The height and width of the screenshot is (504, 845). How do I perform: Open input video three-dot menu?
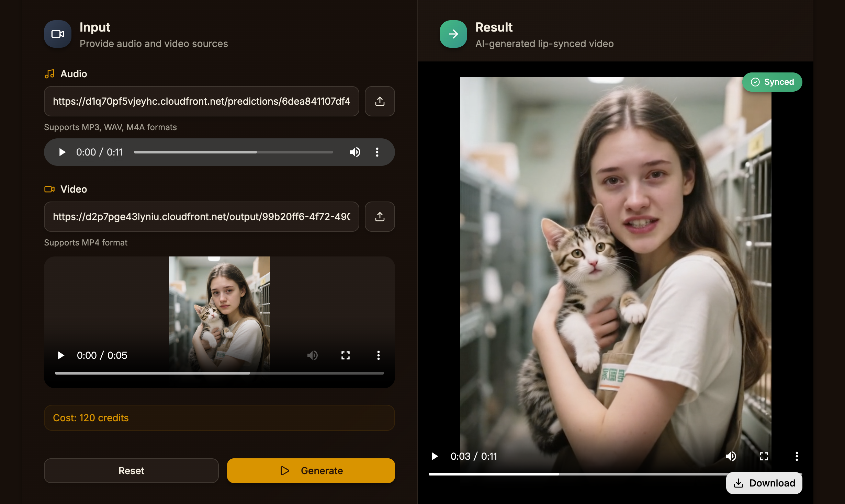coord(378,355)
